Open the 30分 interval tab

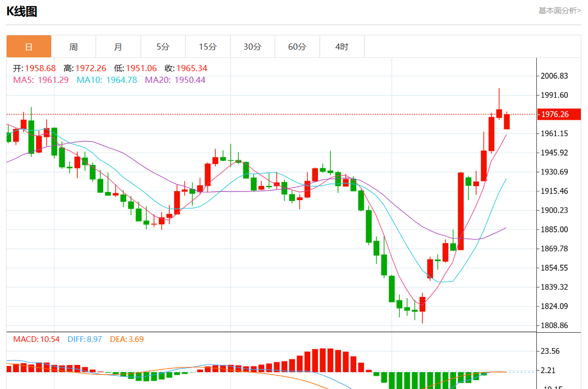(x=253, y=47)
